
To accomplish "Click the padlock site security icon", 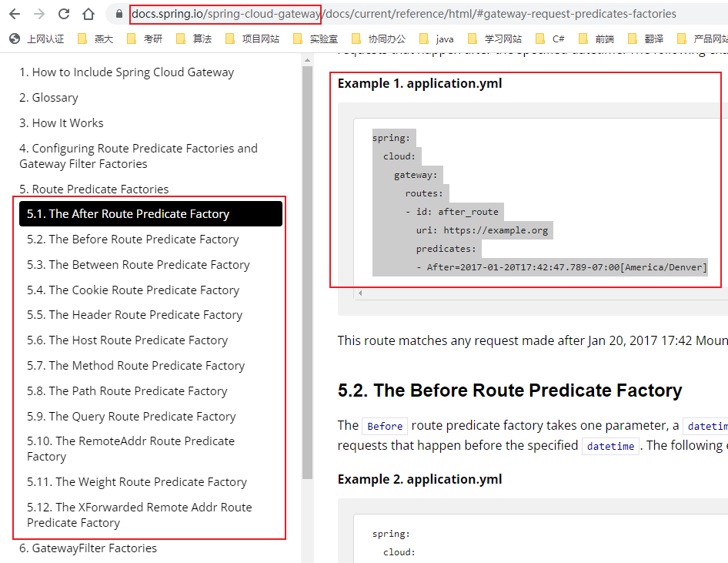I will pyautogui.click(x=119, y=14).
